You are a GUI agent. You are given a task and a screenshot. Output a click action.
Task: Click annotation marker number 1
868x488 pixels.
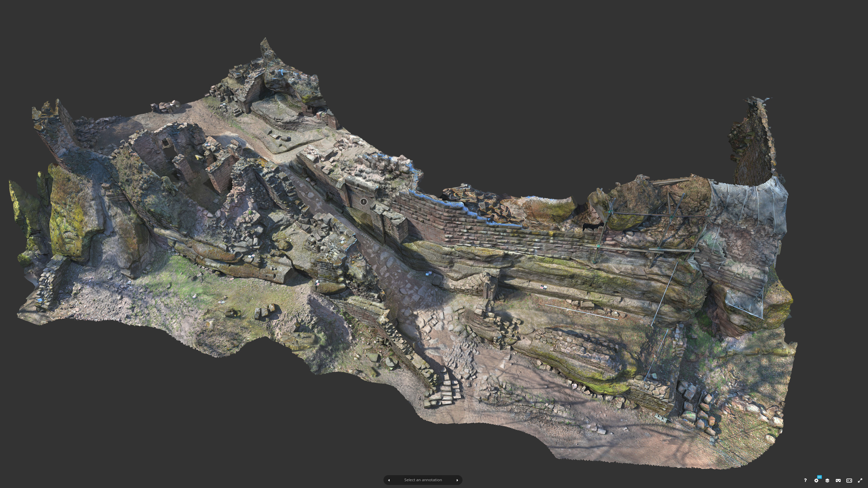coord(363,202)
